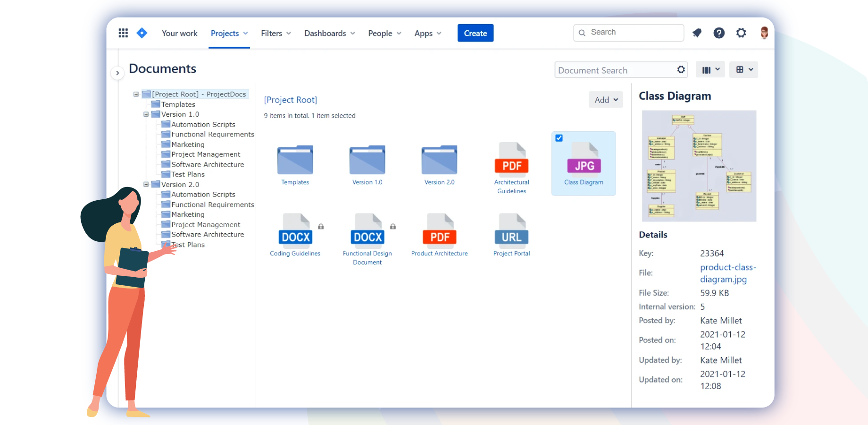The width and height of the screenshot is (868, 425).
Task: Open Document Search settings gear
Action: pyautogui.click(x=681, y=70)
